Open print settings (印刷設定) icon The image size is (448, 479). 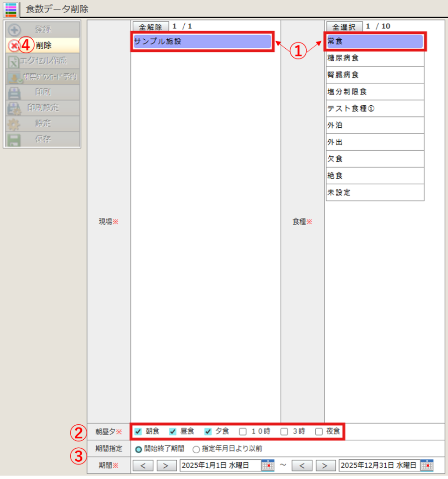tap(14, 108)
